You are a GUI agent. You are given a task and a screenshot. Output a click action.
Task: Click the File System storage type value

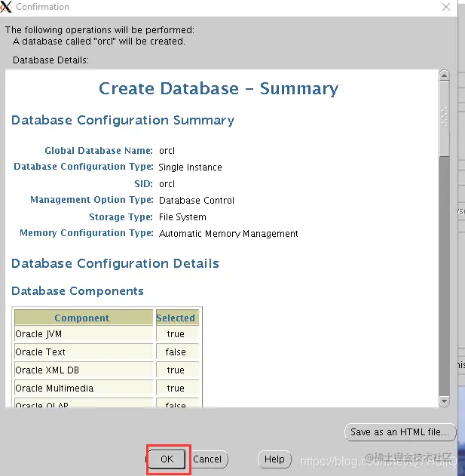click(x=182, y=217)
